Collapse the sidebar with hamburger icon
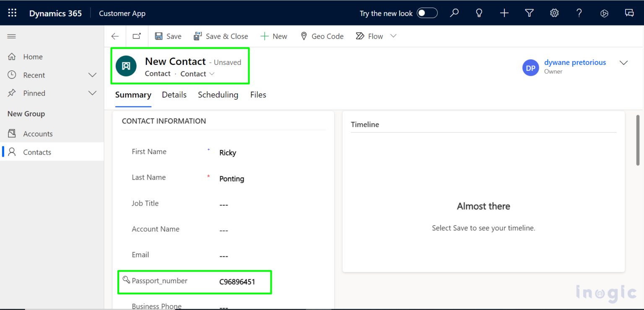Image resolution: width=644 pixels, height=310 pixels. coord(12,36)
